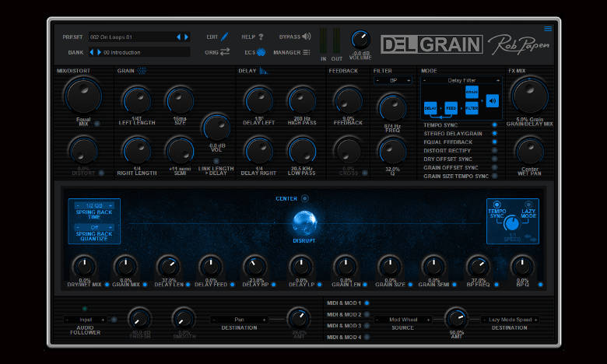Open the hamburger menu in top-right corner

click(x=548, y=29)
